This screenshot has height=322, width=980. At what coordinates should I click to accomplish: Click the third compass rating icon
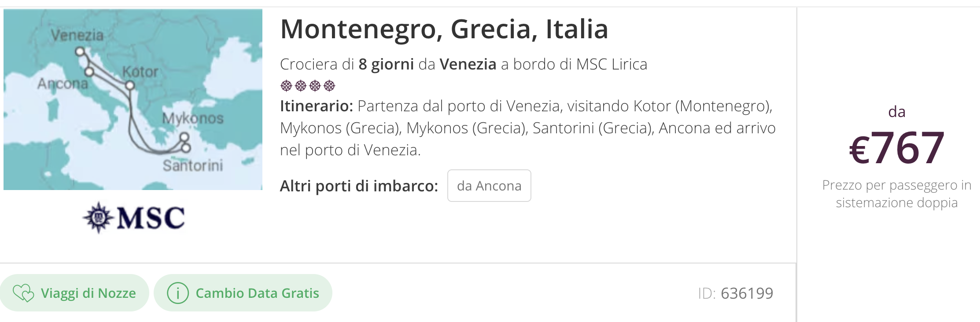[x=315, y=85]
